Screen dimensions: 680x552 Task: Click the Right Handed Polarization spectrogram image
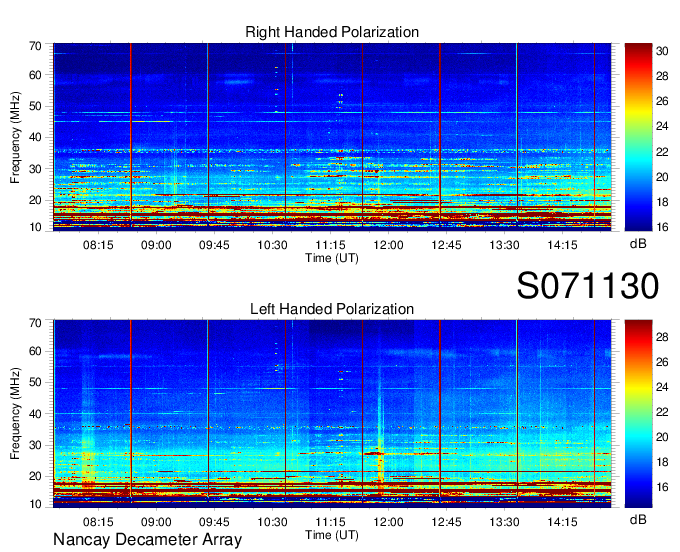tap(332, 137)
